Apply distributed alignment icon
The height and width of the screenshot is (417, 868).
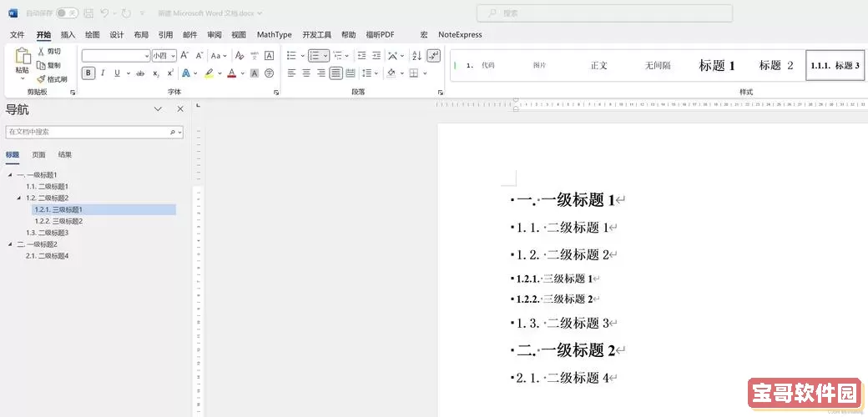click(x=351, y=73)
